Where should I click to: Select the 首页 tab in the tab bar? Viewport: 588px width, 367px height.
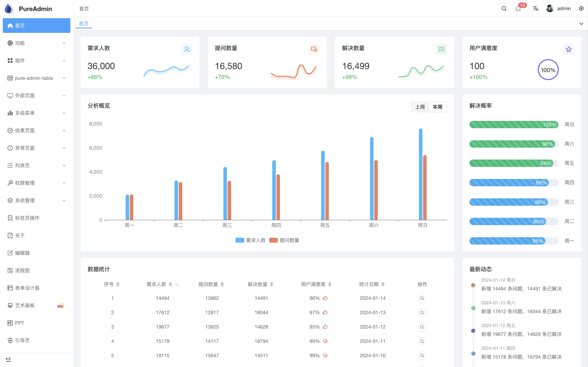point(84,23)
